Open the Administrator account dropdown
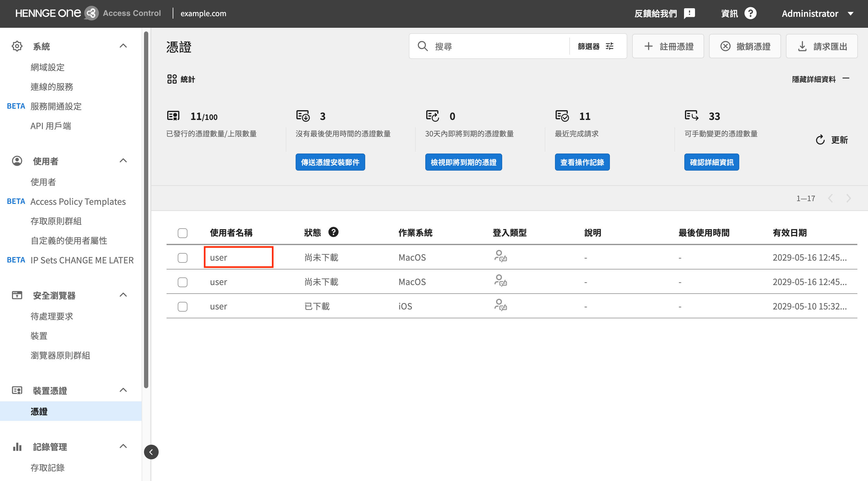868x481 pixels. (x=818, y=13)
